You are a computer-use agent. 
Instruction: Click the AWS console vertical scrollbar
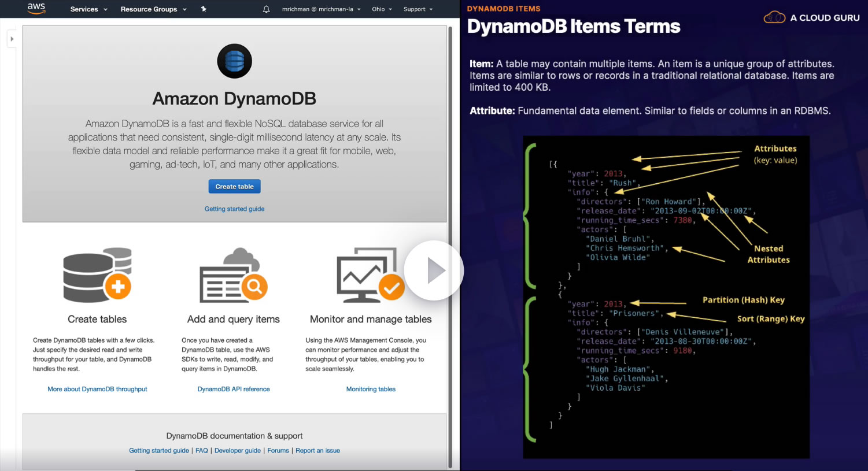point(450,247)
